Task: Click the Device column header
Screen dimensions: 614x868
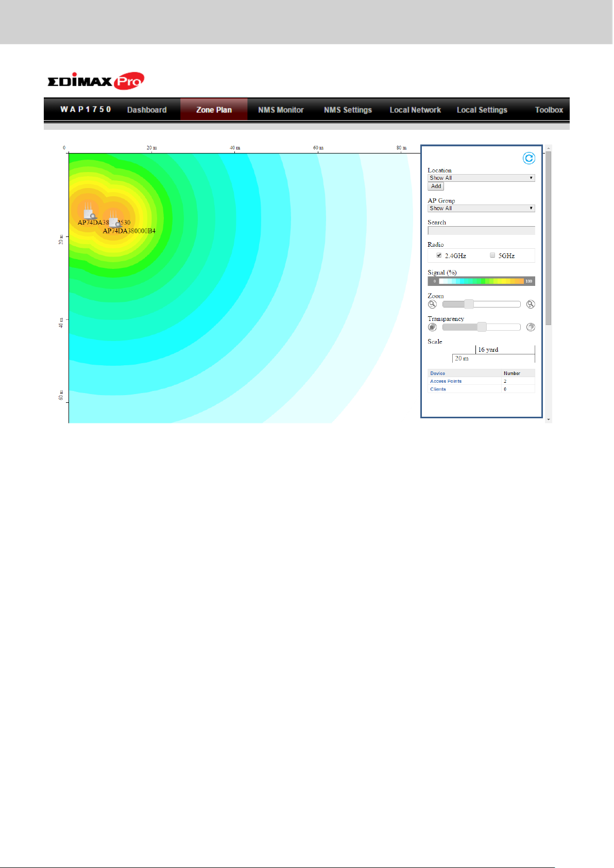Action: (437, 373)
